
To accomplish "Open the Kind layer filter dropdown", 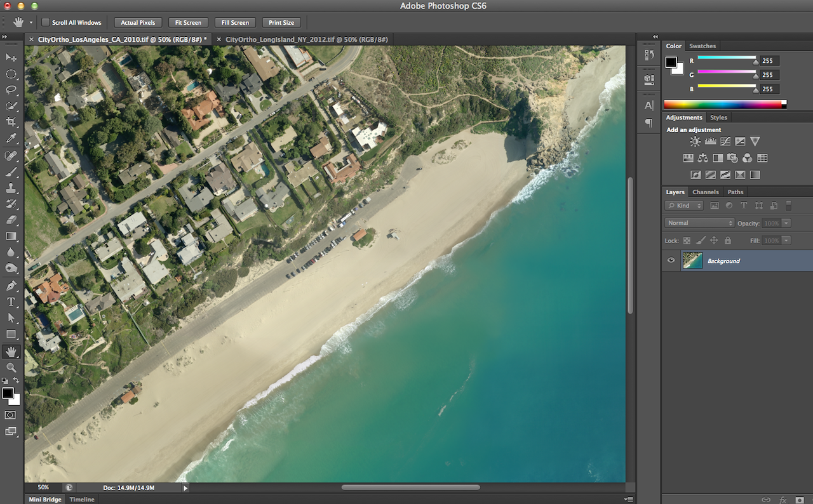I will [685, 206].
